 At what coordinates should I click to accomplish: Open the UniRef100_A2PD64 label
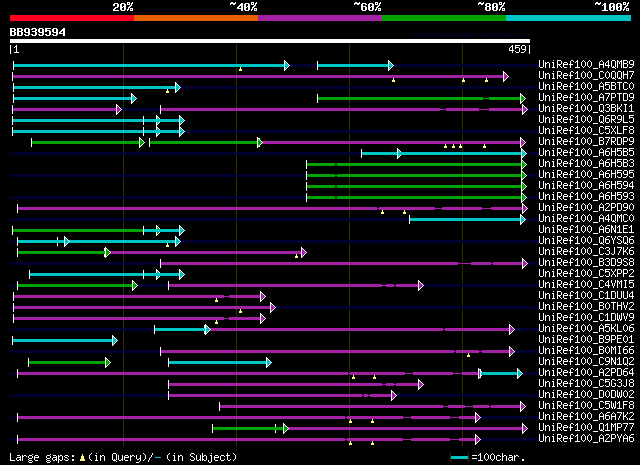tap(586, 373)
